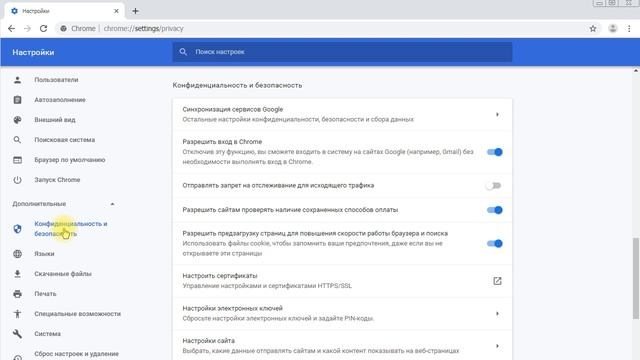Image resolution: width=640 pixels, height=360 pixels.
Task: Open Система section in sidebar
Action: click(47, 334)
